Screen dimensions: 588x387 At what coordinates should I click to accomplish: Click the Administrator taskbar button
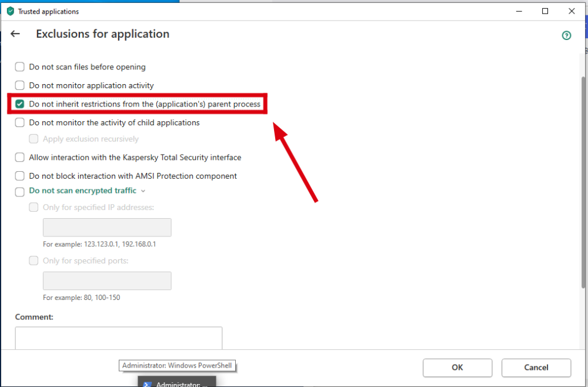pyautogui.click(x=176, y=382)
